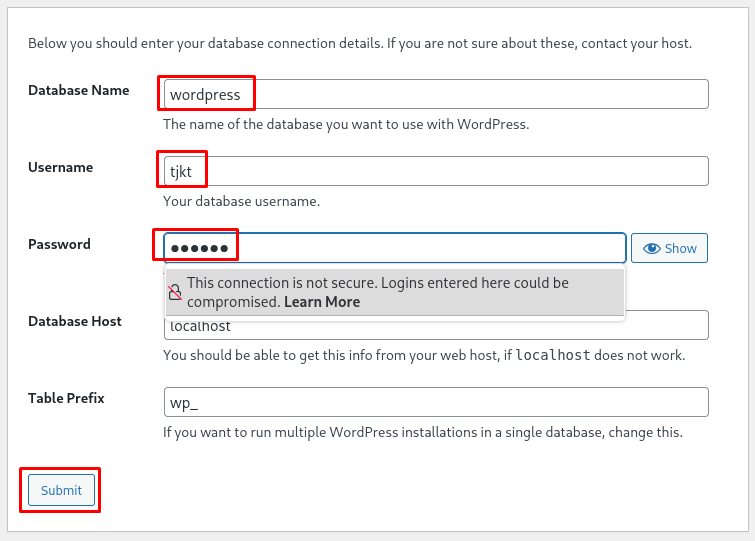Click the Table Prefix label
Viewport: 755px width, 541px height.
click(66, 398)
